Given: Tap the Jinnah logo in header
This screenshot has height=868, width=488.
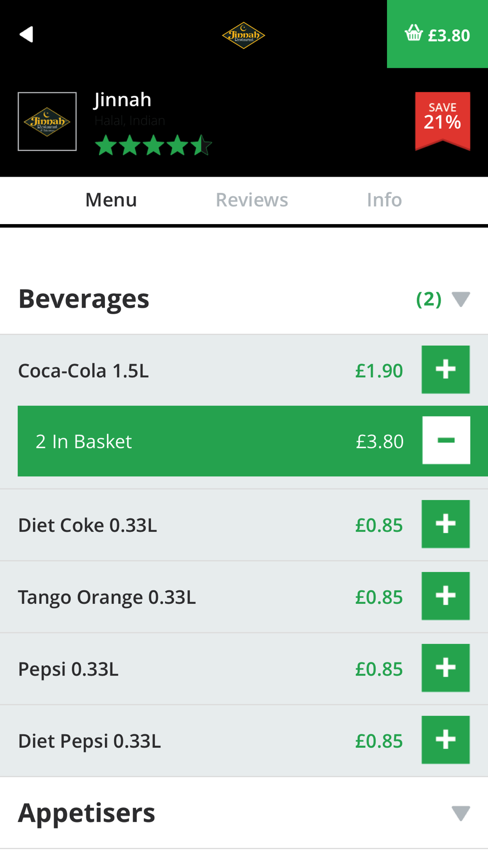Looking at the screenshot, I should [x=244, y=35].
